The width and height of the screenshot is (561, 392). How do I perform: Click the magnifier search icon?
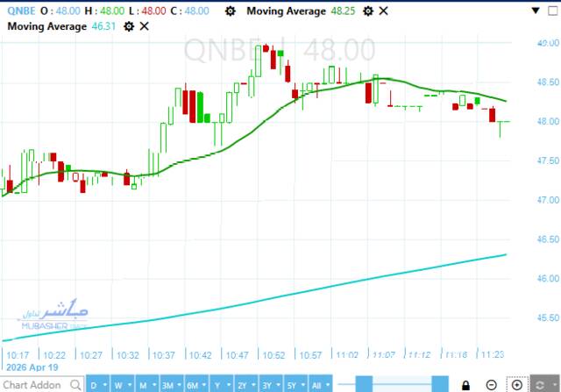click(x=74, y=385)
